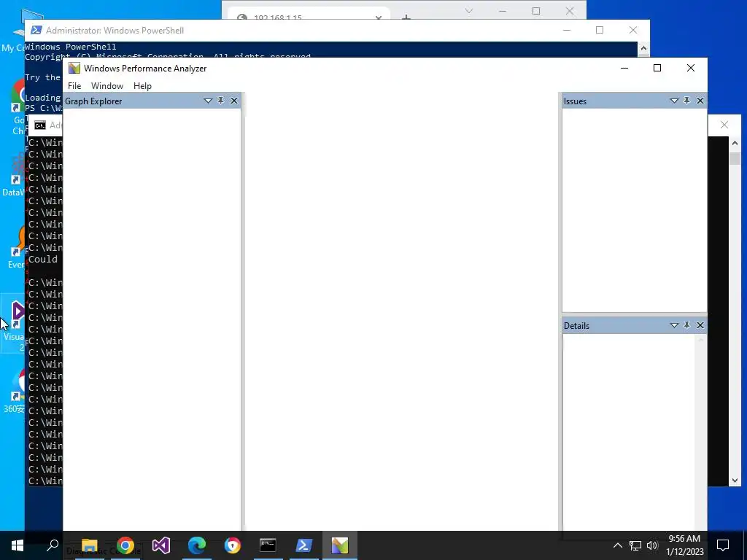This screenshot has width=747, height=560.
Task: Open the File menu in Performance Analyzer
Action: [x=74, y=86]
